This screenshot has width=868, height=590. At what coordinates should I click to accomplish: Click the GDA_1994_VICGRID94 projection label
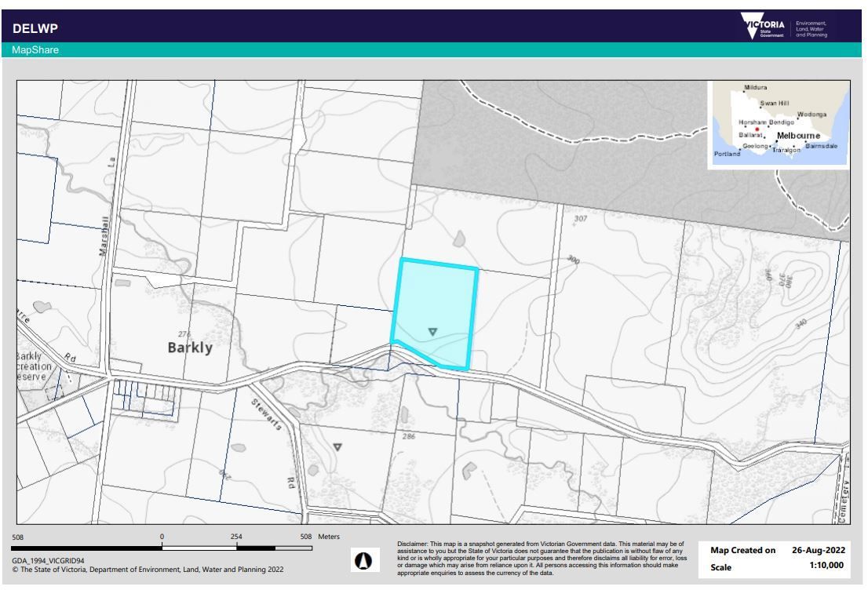click(x=48, y=560)
